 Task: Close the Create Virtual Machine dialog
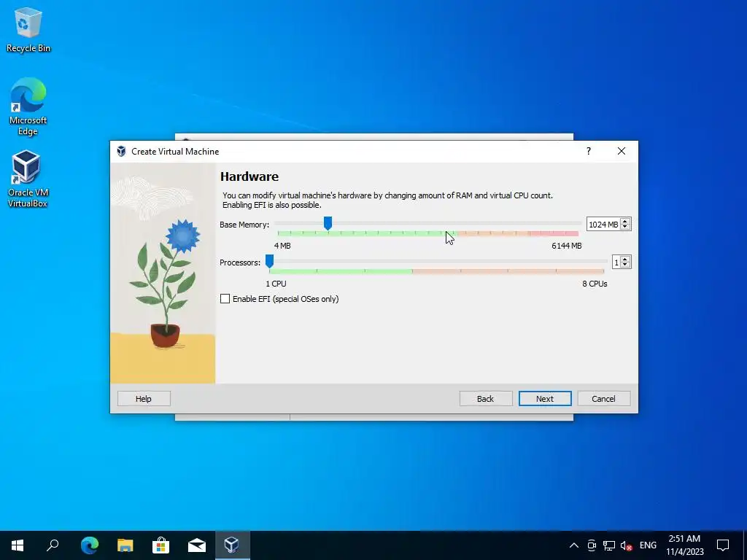pyautogui.click(x=622, y=151)
